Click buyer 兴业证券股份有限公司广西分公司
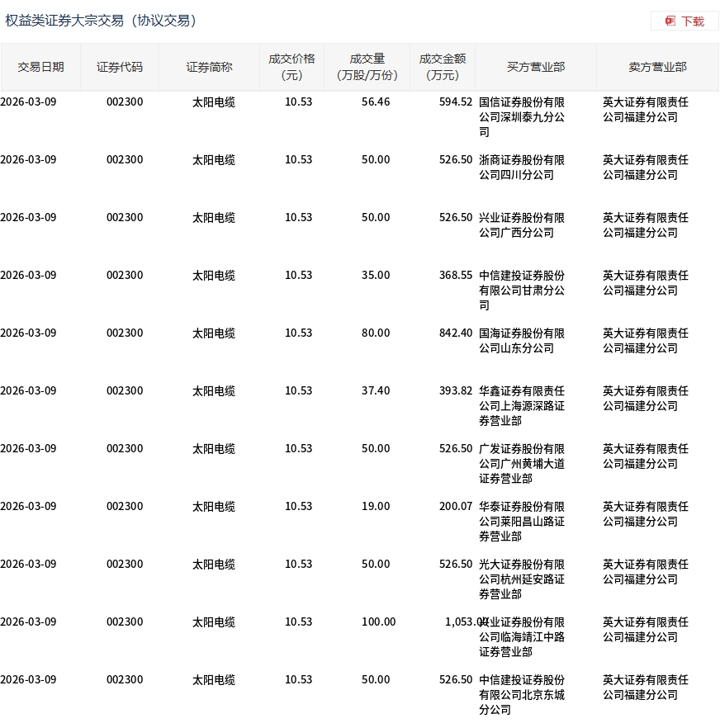Viewport: 720px width, 728px height. [x=522, y=225]
